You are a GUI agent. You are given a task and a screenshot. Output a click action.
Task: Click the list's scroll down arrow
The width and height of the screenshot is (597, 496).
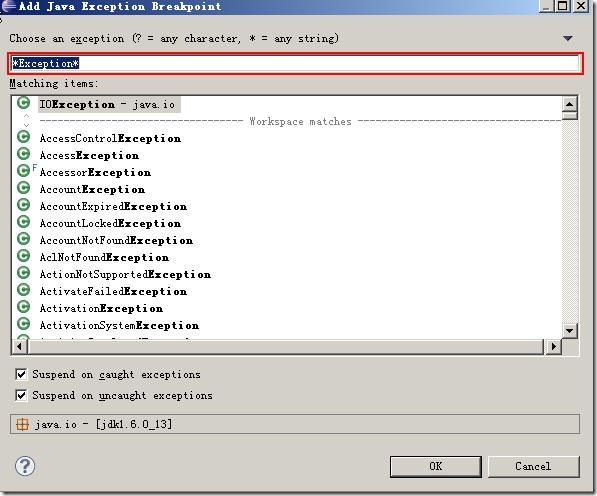click(x=570, y=330)
